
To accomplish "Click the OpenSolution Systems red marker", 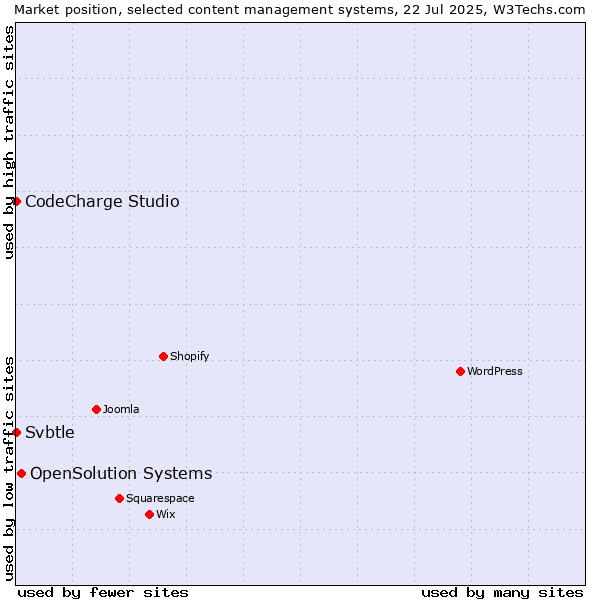I will coord(21,474).
